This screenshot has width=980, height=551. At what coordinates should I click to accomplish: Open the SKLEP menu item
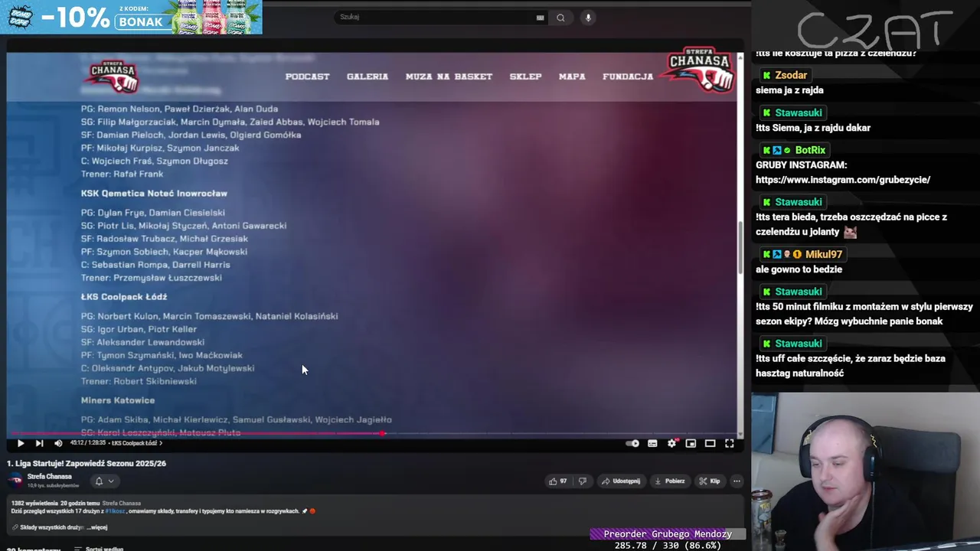[525, 77]
